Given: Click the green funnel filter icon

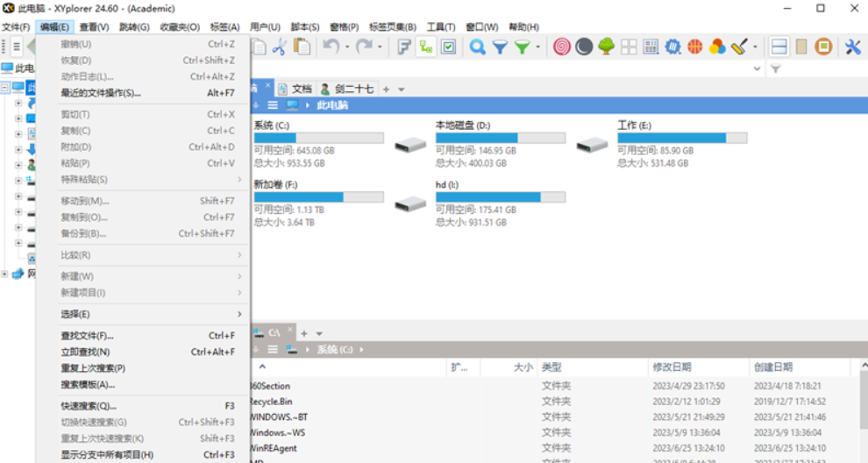Looking at the screenshot, I should [522, 47].
